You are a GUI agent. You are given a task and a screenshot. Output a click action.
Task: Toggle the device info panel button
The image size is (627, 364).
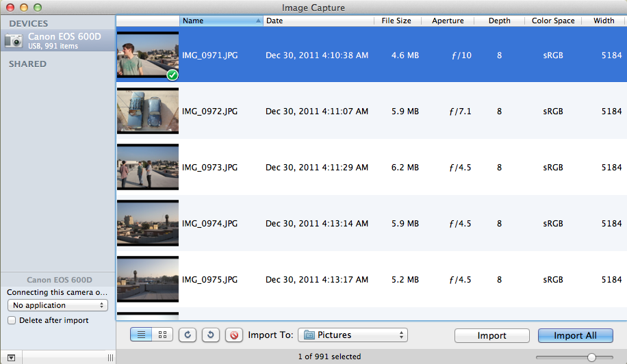[10, 357]
